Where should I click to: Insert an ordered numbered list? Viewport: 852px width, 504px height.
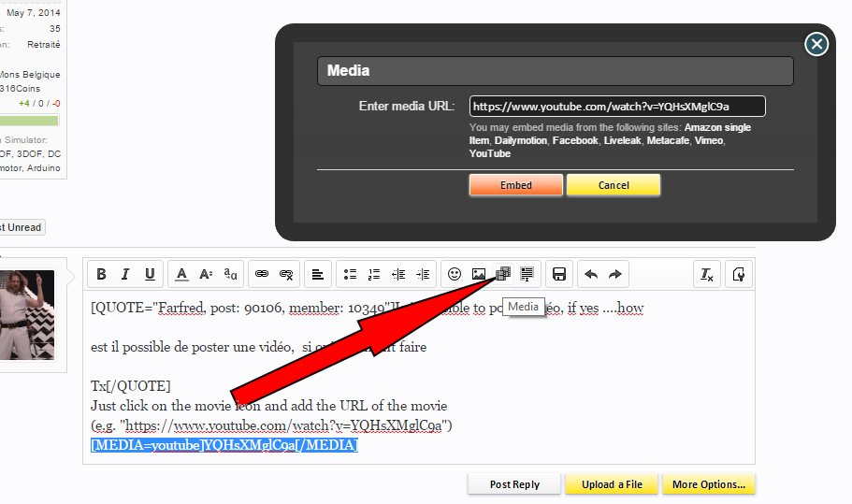pos(374,274)
